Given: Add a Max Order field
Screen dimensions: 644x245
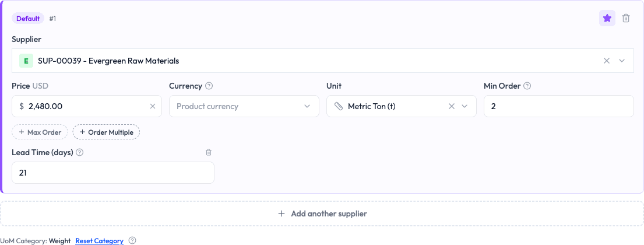Looking at the screenshot, I should pyautogui.click(x=40, y=132).
